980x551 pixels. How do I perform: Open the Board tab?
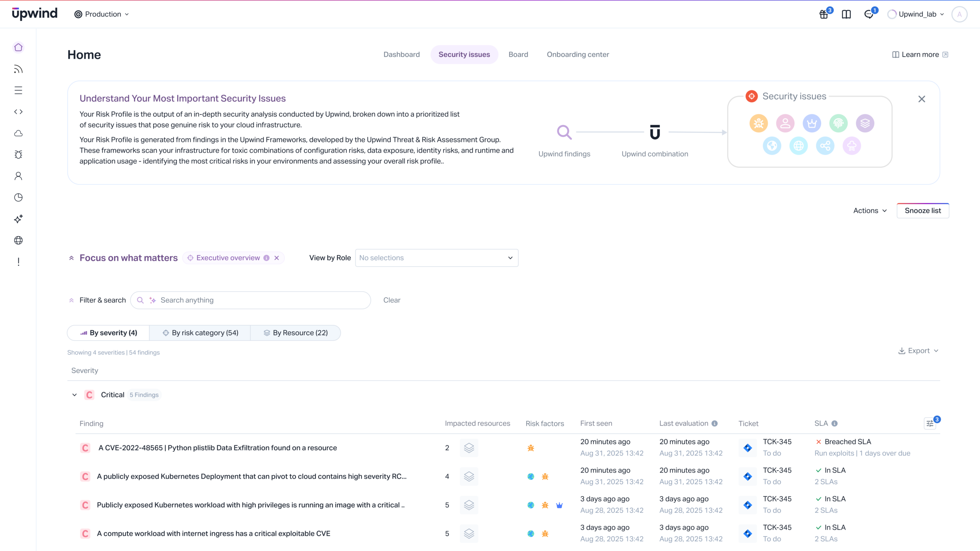pos(518,54)
